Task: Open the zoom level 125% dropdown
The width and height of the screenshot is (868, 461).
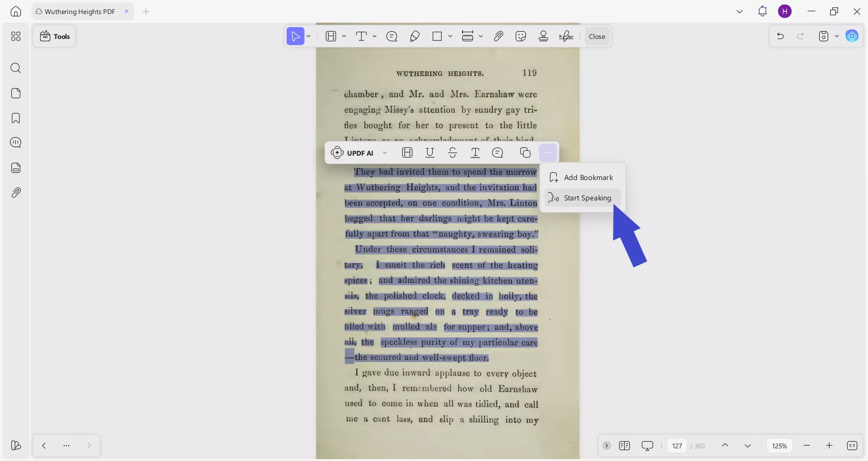Action: pyautogui.click(x=779, y=446)
